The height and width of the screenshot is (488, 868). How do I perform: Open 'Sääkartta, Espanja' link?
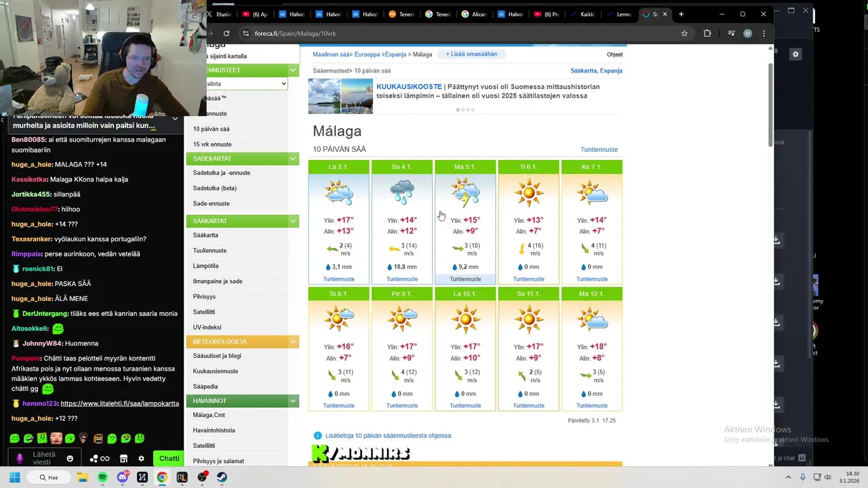596,70
